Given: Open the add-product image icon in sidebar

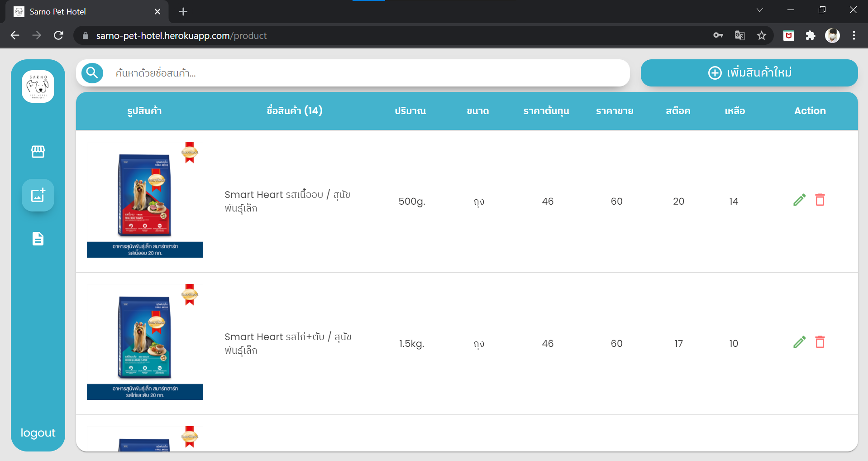Looking at the screenshot, I should pos(38,195).
